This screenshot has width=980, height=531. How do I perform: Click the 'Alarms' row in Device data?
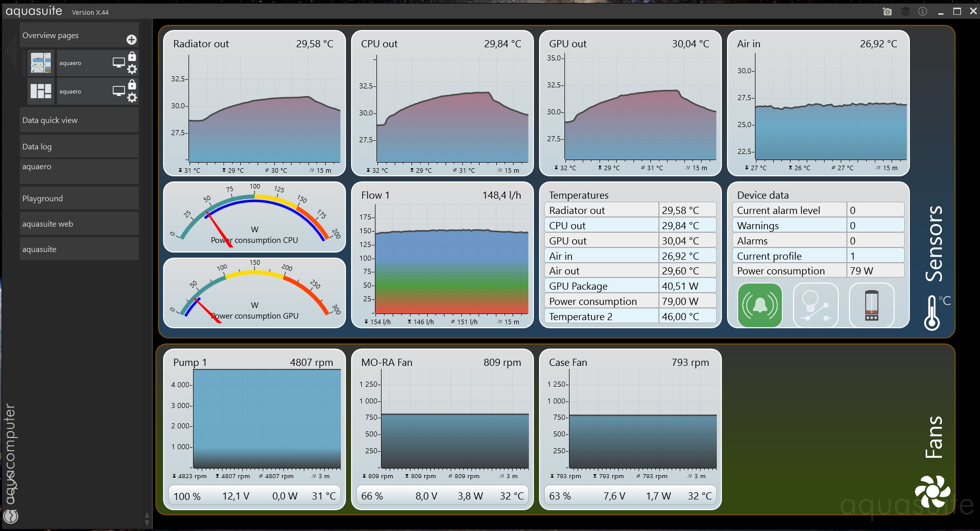point(818,240)
